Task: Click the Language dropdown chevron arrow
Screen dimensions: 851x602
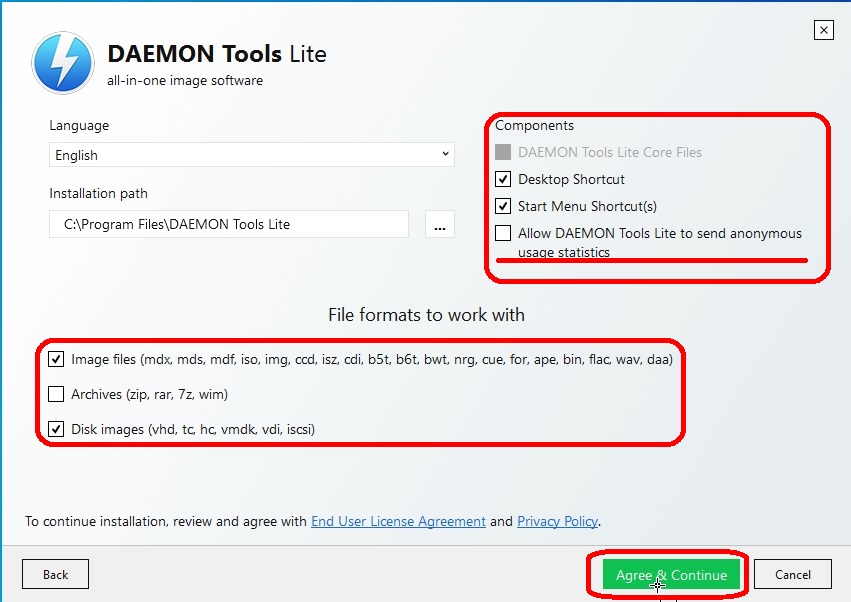Action: tap(445, 154)
